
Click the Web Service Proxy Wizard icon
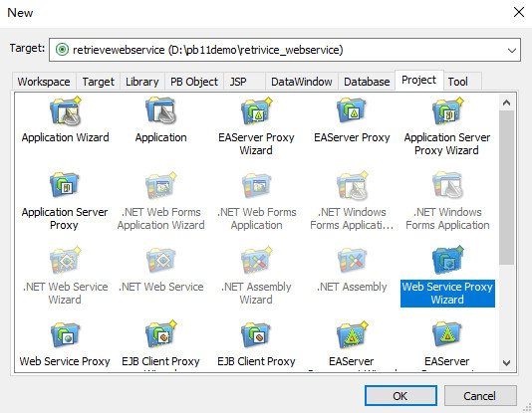(447, 260)
